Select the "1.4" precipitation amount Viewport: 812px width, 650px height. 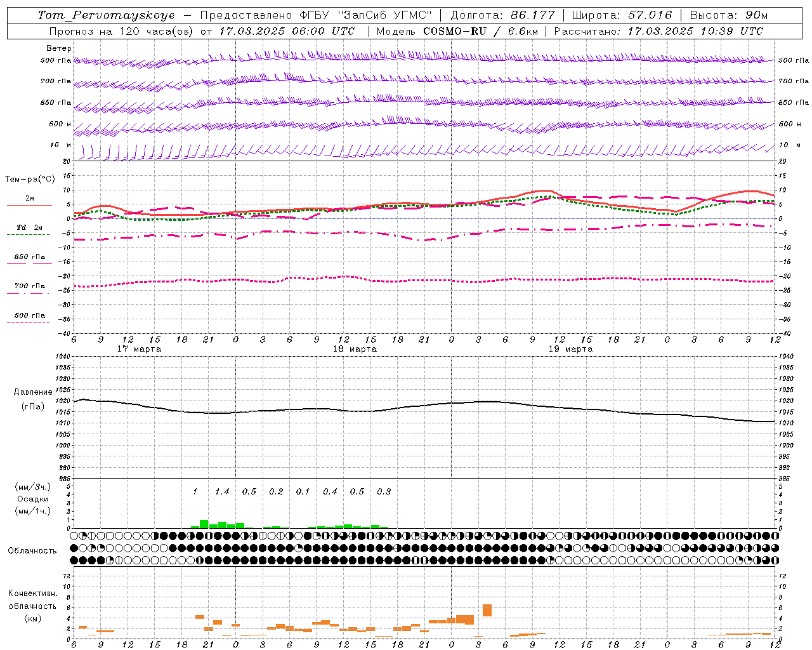222,492
